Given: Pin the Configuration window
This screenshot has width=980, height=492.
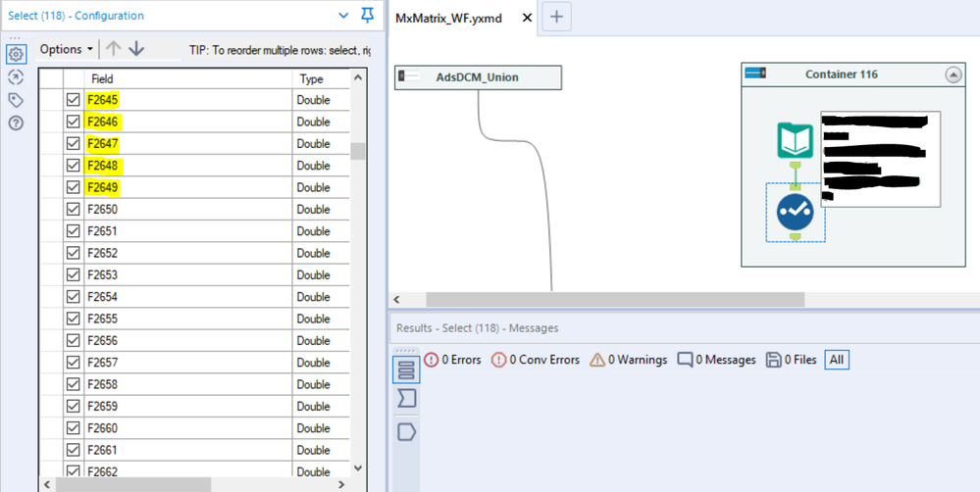Looking at the screenshot, I should pyautogui.click(x=368, y=16).
